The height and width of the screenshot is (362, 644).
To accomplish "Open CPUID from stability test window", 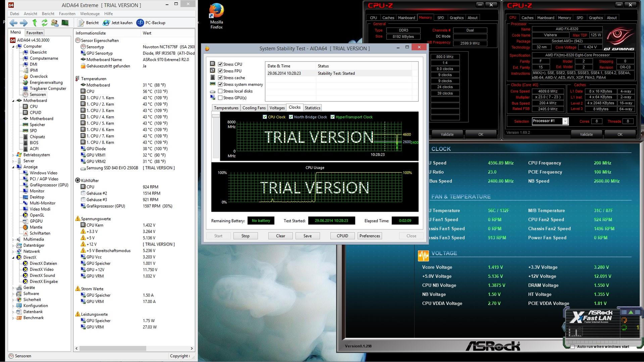I will point(342,236).
